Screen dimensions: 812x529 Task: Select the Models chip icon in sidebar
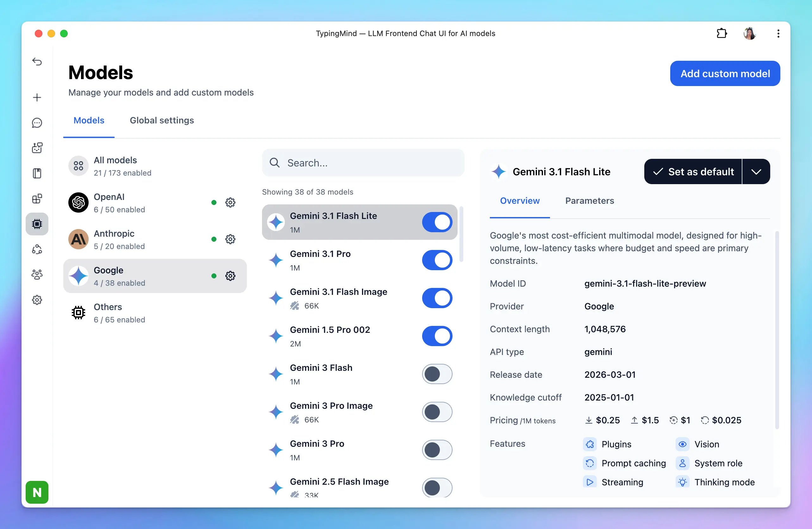tap(37, 224)
